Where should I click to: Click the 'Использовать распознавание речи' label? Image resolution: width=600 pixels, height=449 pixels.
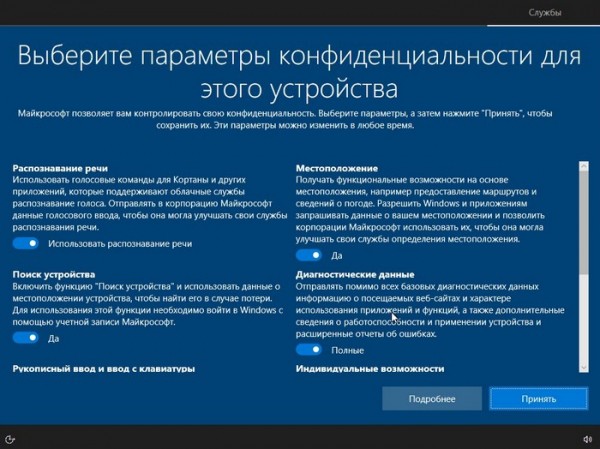(x=120, y=244)
